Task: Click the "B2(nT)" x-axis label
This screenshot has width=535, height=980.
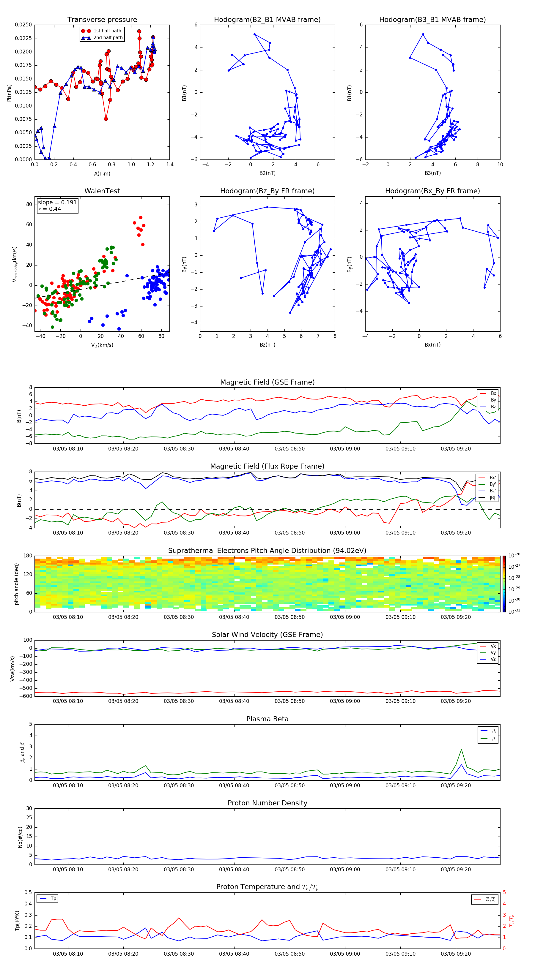Action: click(x=267, y=173)
